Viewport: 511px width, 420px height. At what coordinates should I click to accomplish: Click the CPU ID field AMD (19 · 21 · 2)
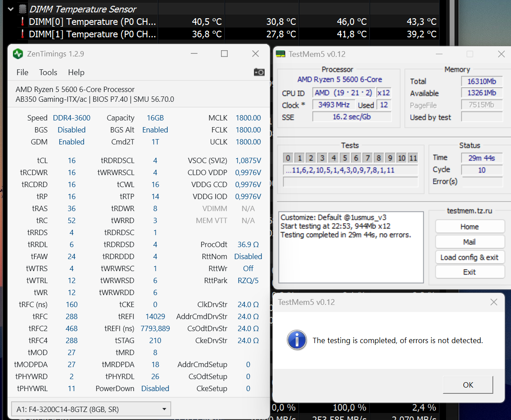[x=343, y=93]
